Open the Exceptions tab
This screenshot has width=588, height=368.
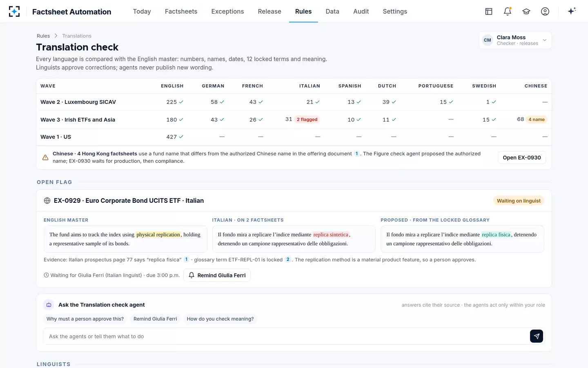point(227,11)
